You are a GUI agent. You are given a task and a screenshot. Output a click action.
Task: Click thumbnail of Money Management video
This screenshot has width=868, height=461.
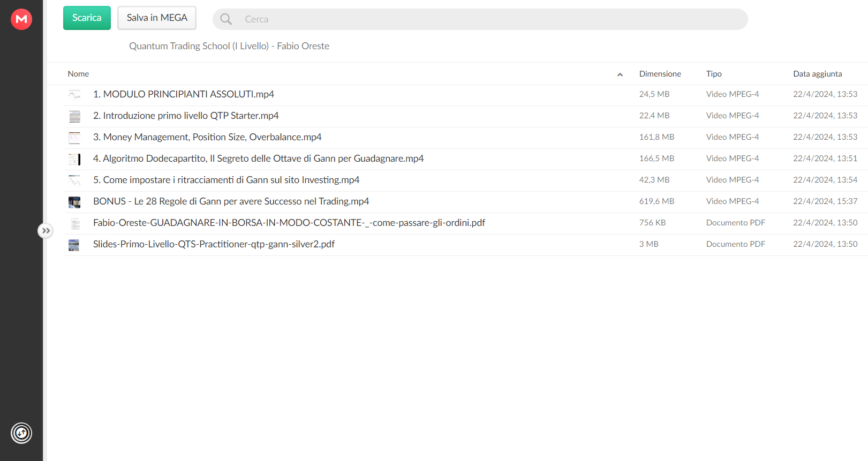coord(74,138)
